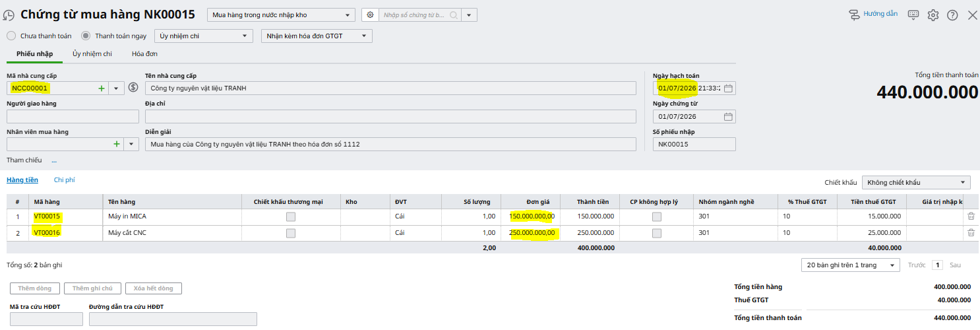
Task: Switch to the Hóa đơn tab
Action: click(x=144, y=53)
